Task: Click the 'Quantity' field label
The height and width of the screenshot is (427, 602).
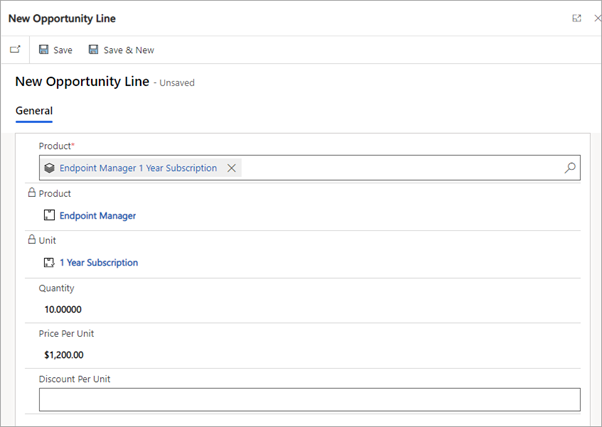Action: coord(56,288)
